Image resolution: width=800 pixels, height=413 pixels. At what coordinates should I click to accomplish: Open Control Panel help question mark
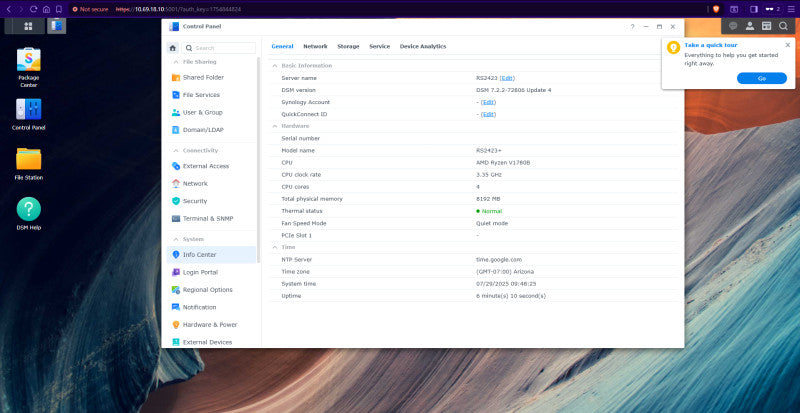click(x=632, y=27)
